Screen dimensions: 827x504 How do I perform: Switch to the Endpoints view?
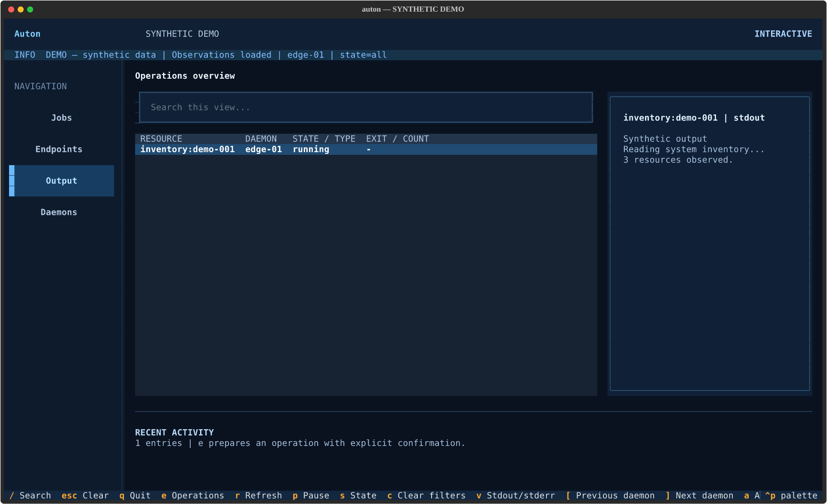62,149
